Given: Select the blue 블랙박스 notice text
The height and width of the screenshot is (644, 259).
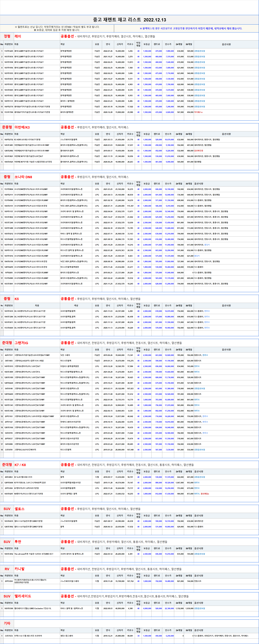Looking at the screenshot, I should pyautogui.click(x=191, y=28).
